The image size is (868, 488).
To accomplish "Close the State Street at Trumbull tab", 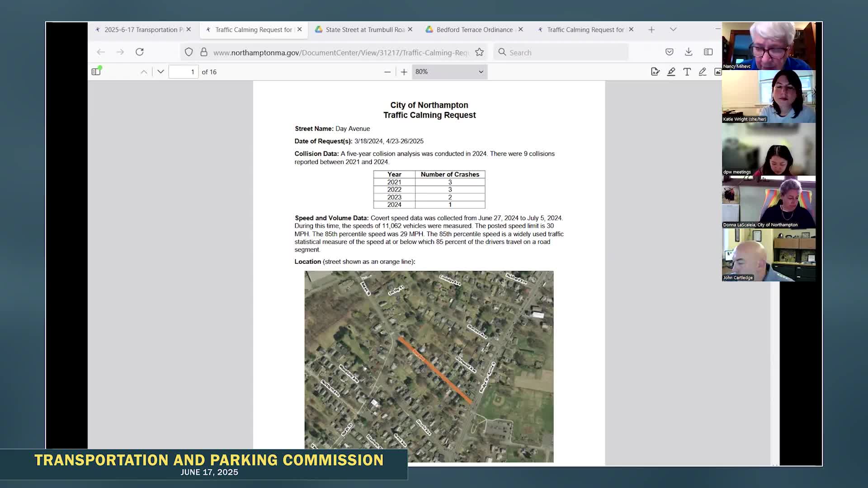I will 410,29.
